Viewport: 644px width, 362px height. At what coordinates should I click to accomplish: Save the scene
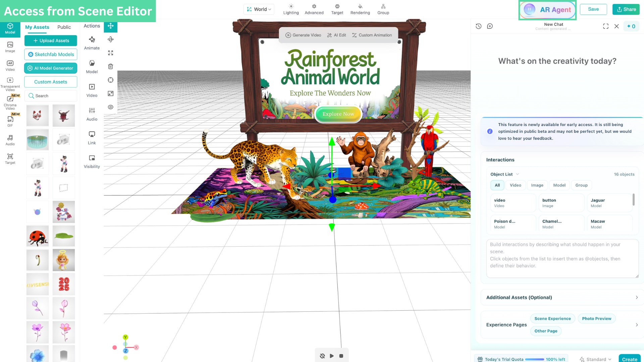pyautogui.click(x=593, y=9)
